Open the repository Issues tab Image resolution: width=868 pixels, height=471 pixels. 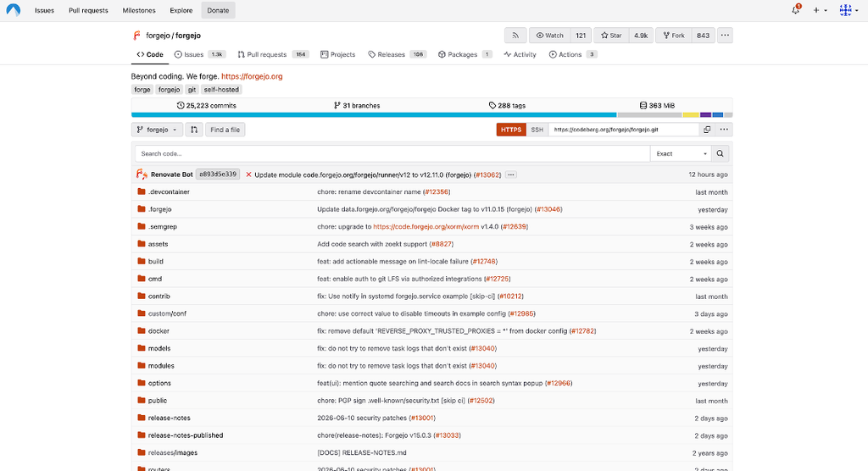click(x=199, y=54)
